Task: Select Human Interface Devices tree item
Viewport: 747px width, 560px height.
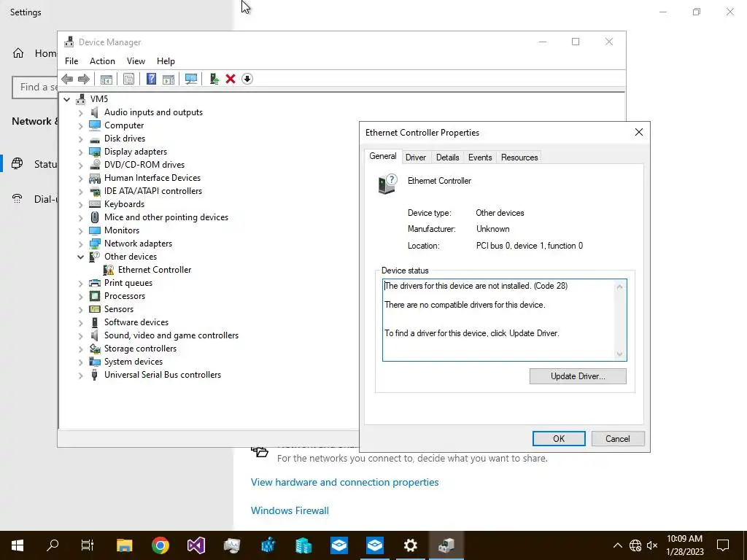Action: point(152,178)
